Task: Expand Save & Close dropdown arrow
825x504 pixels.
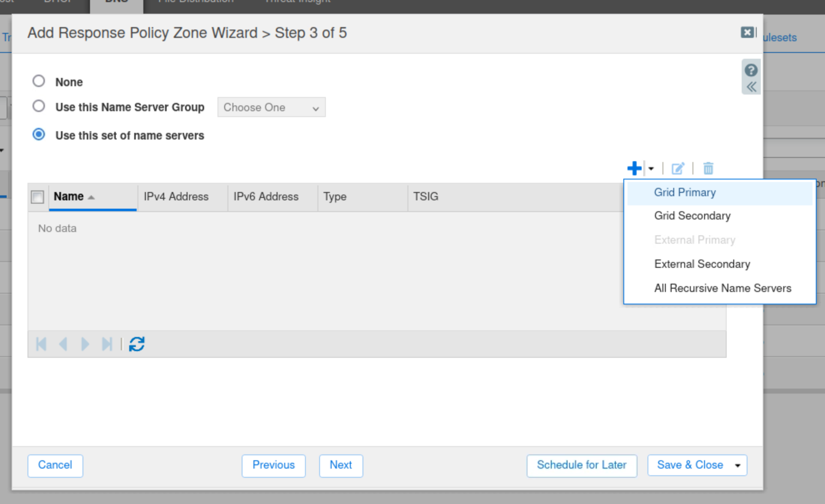Action: coord(737,465)
